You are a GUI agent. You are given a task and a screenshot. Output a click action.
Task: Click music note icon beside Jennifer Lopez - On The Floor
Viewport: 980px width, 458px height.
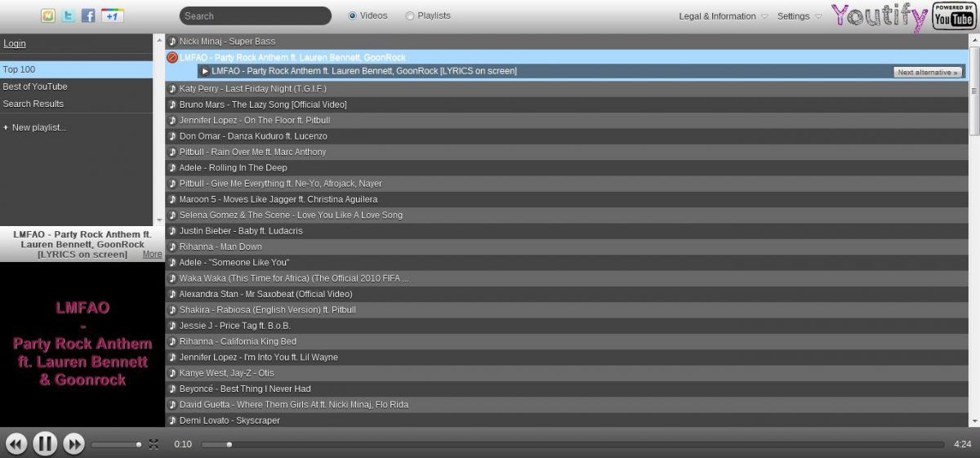[172, 121]
